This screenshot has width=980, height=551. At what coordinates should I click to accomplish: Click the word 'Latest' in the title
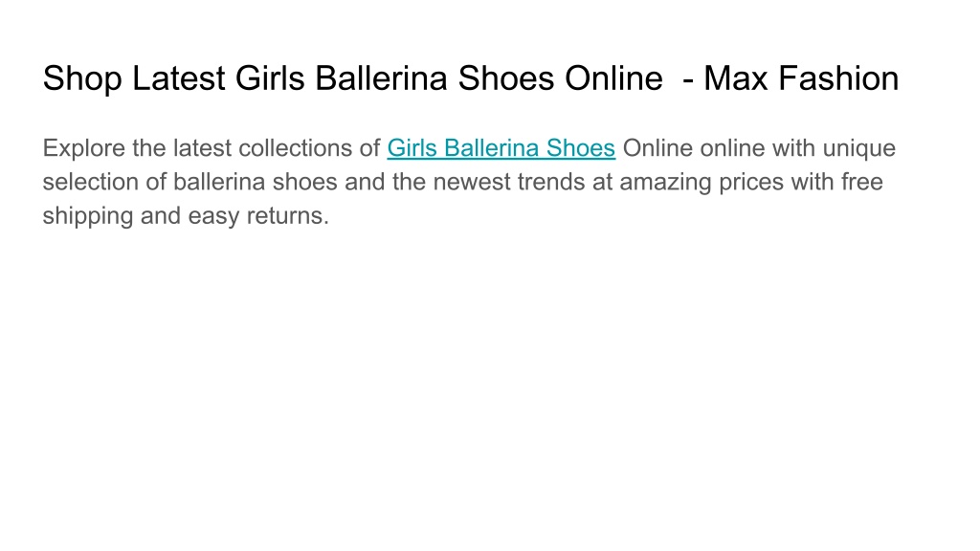tap(179, 78)
